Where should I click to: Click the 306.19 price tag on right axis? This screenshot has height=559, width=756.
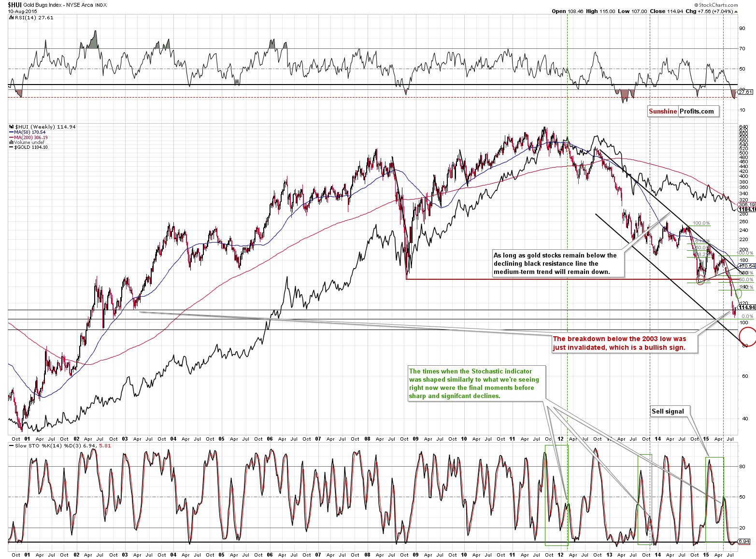point(747,204)
